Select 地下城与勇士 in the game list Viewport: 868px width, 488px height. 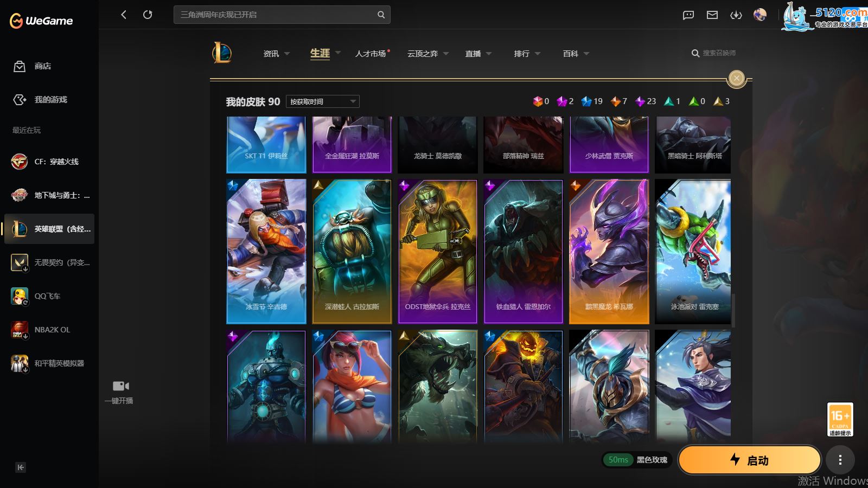click(49, 195)
